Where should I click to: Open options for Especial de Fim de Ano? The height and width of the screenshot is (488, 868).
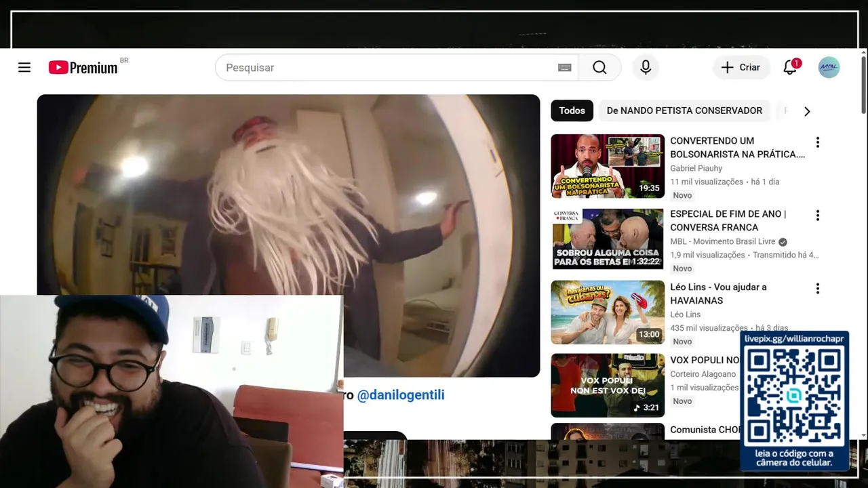point(817,216)
